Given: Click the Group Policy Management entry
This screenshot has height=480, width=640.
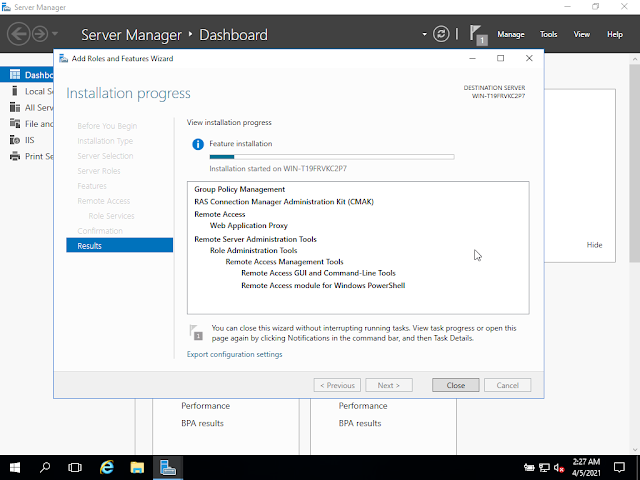Looking at the screenshot, I should pos(240,189).
